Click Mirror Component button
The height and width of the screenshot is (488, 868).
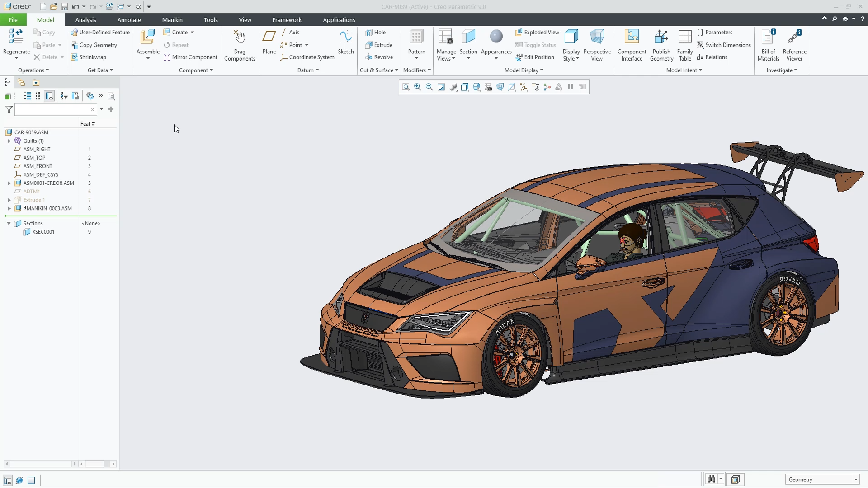[x=190, y=57]
